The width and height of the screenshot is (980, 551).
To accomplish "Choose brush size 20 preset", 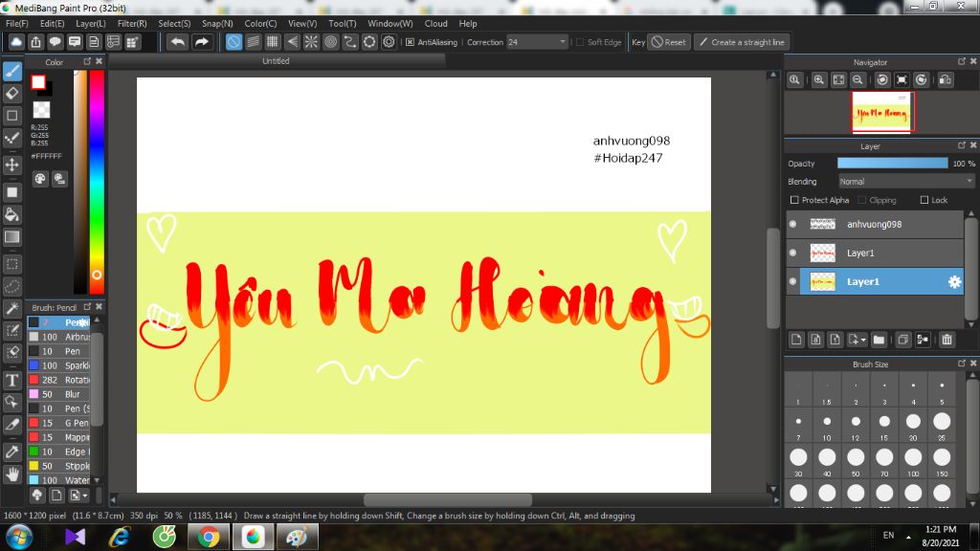I will [x=913, y=425].
